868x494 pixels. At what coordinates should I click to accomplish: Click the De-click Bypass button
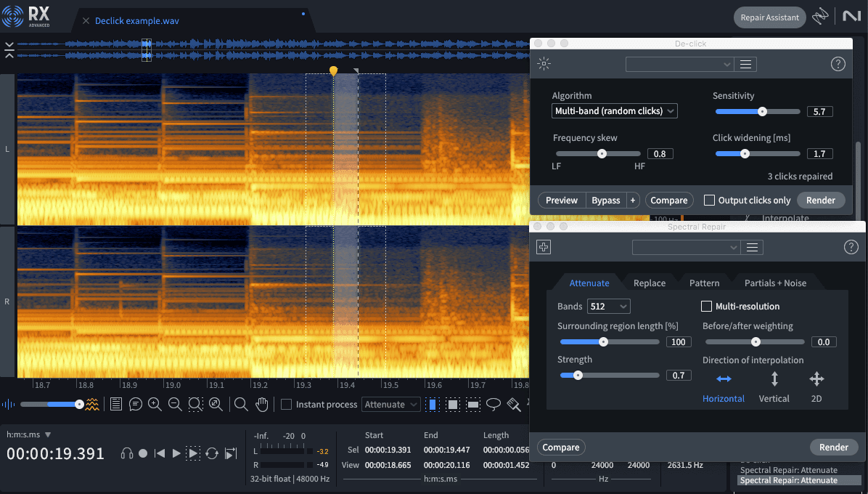[605, 200]
